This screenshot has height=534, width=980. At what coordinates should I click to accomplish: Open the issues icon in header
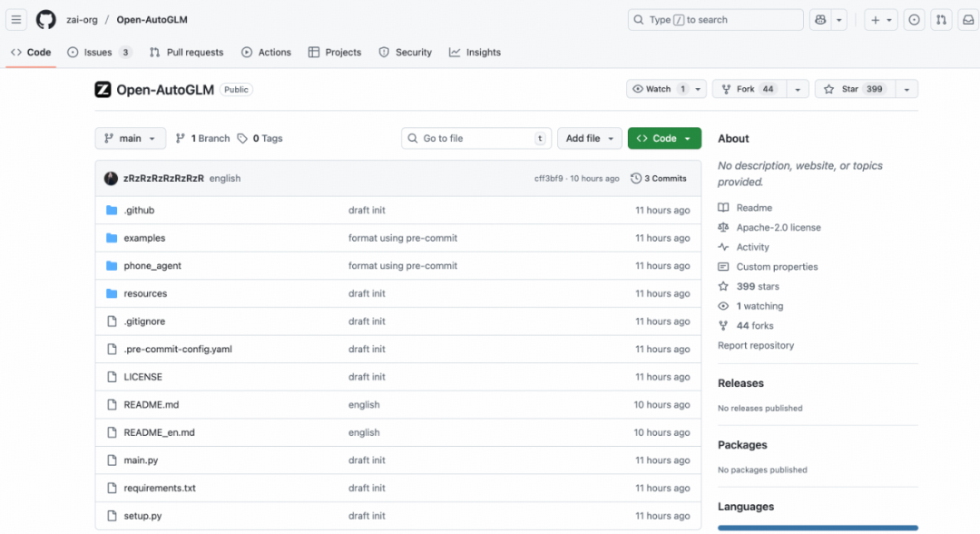click(x=914, y=20)
